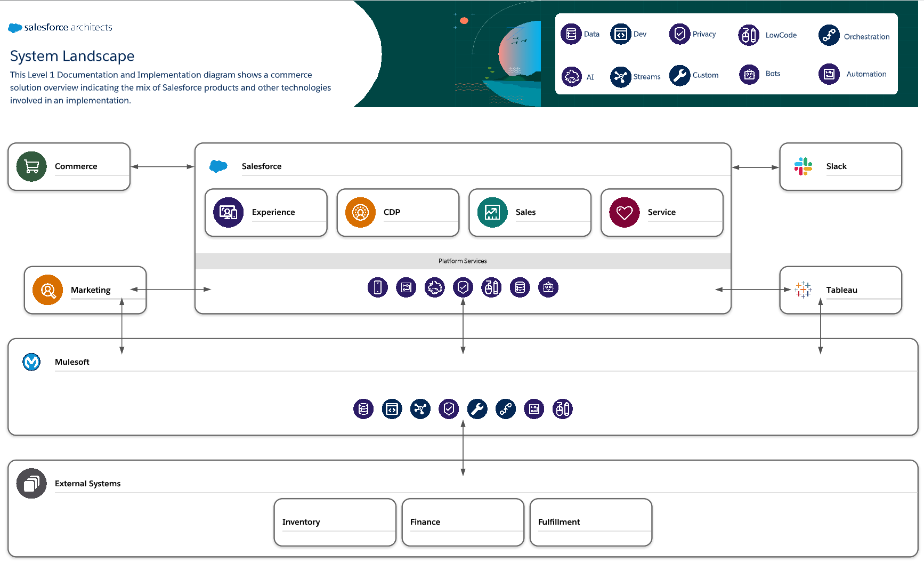Viewport: 924px width, 562px height.
Task: Select the Salesforce cloud logo
Action: (218, 166)
